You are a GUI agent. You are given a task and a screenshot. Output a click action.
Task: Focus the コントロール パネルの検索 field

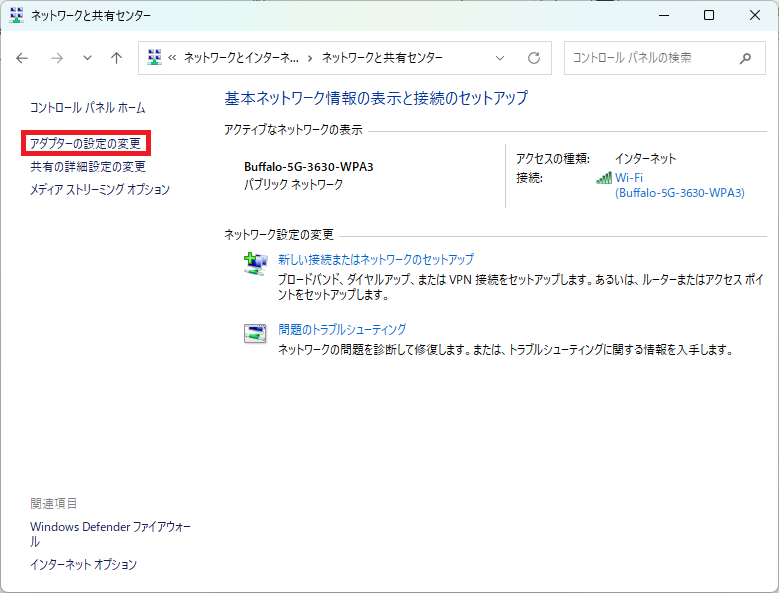pyautogui.click(x=650, y=58)
